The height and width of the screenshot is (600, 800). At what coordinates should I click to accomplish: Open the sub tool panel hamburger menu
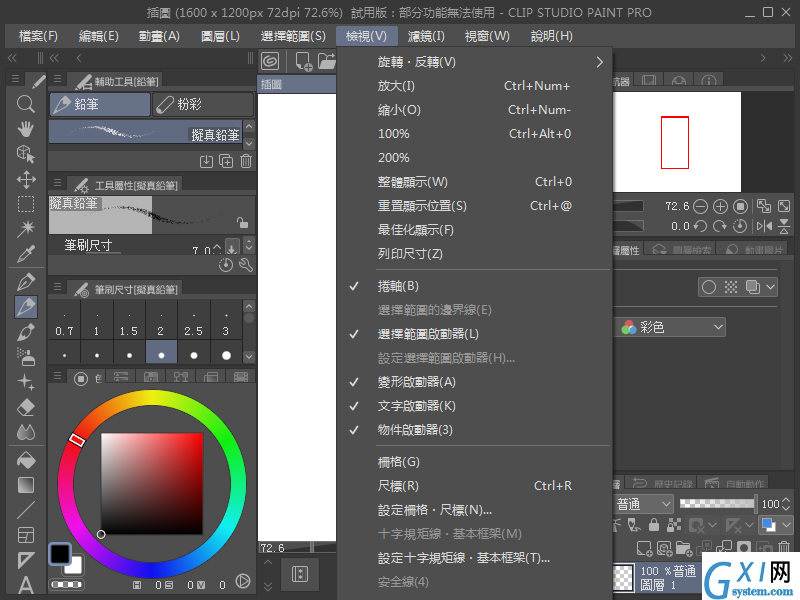click(x=57, y=79)
